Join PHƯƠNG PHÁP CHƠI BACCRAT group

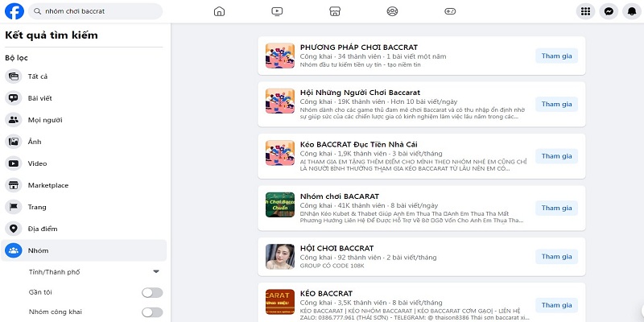click(556, 56)
